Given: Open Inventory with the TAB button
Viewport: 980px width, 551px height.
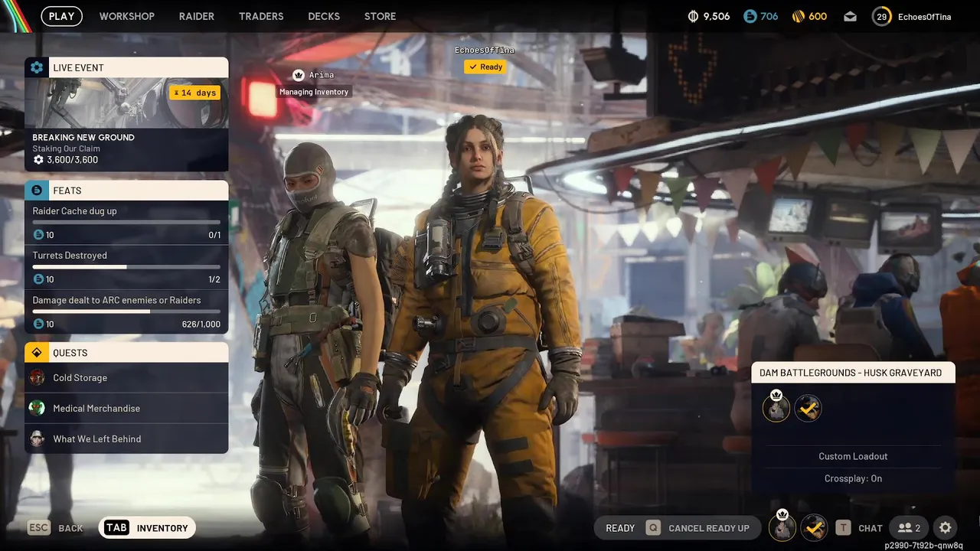Looking at the screenshot, I should 147,528.
